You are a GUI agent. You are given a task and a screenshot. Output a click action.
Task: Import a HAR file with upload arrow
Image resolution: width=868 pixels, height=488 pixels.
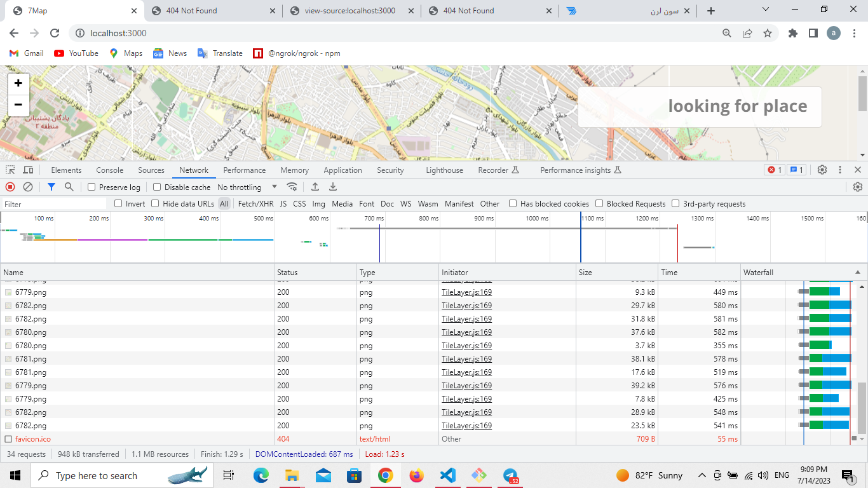point(315,187)
